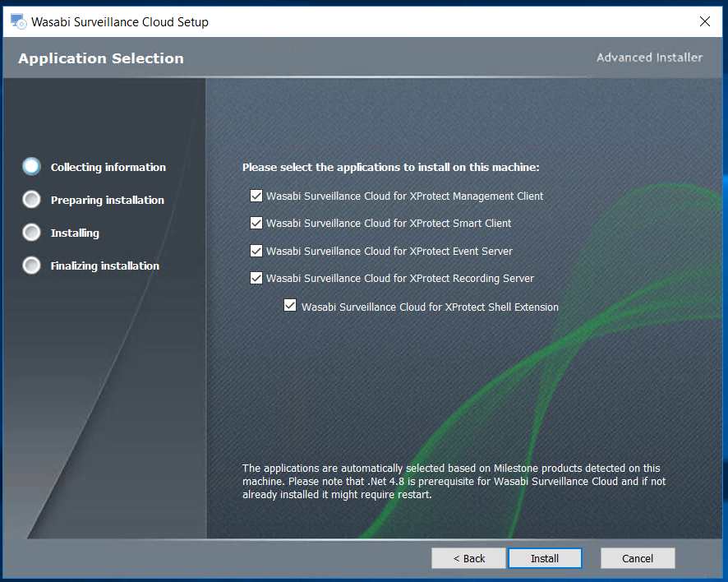728x582 pixels.
Task: Disable the XProtect Shell Extension option
Action: [290, 305]
